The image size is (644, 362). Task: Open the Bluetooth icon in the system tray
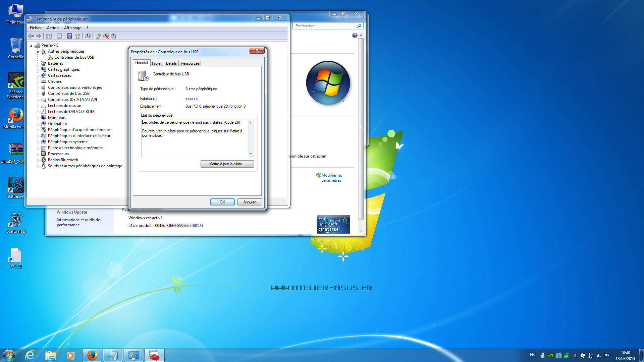(x=575, y=355)
